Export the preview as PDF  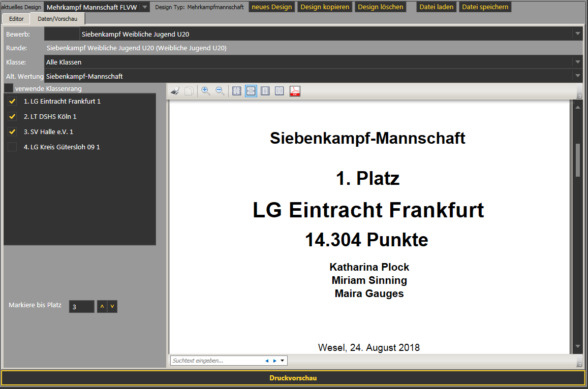click(295, 91)
